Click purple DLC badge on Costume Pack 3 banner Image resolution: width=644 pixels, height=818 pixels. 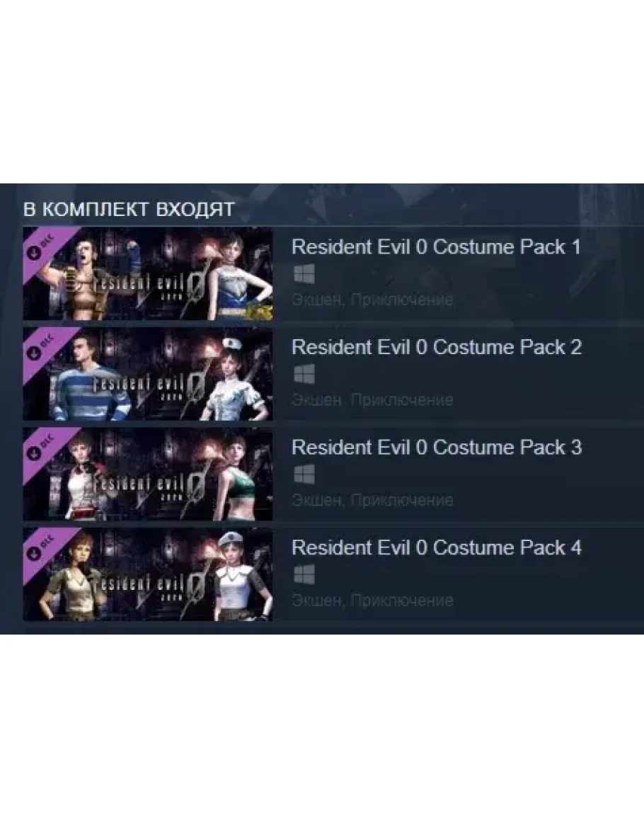tap(42, 447)
